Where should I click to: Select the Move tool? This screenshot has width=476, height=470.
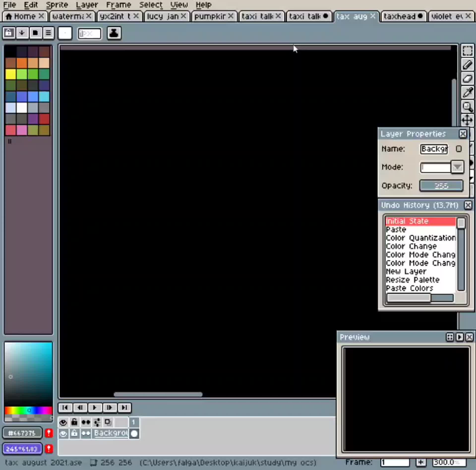tap(467, 120)
